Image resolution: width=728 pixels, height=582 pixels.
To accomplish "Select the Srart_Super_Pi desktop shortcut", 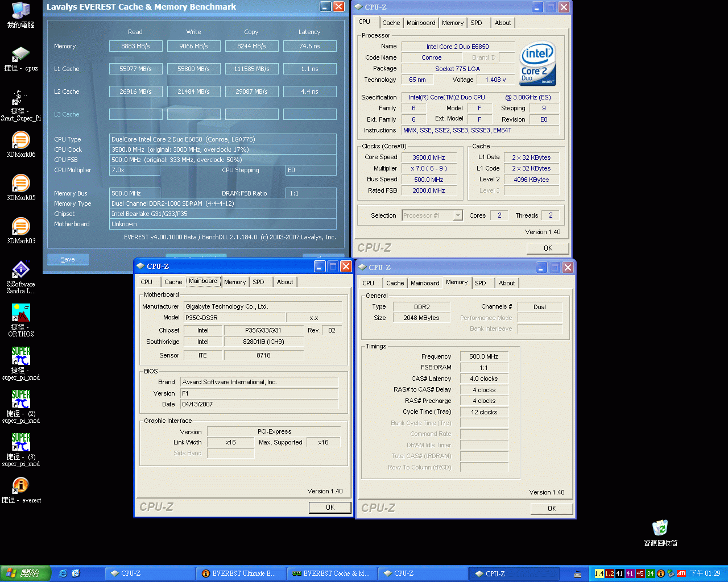I will click(x=21, y=105).
